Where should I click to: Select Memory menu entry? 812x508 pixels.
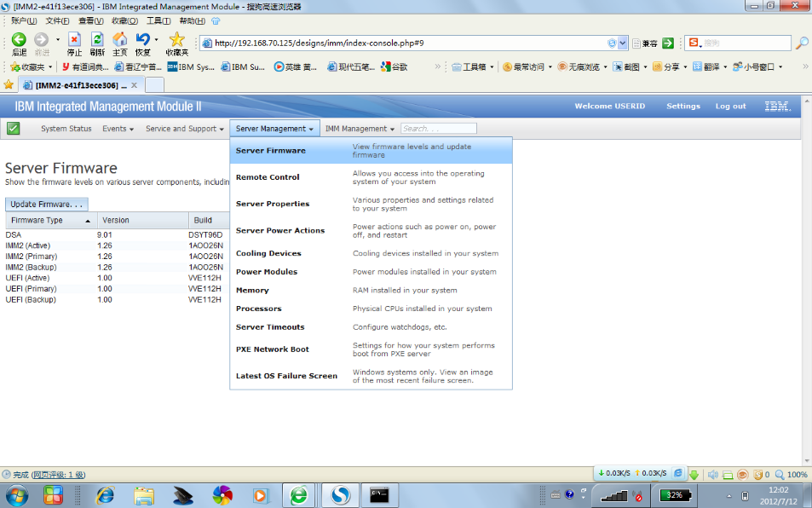pos(371,290)
